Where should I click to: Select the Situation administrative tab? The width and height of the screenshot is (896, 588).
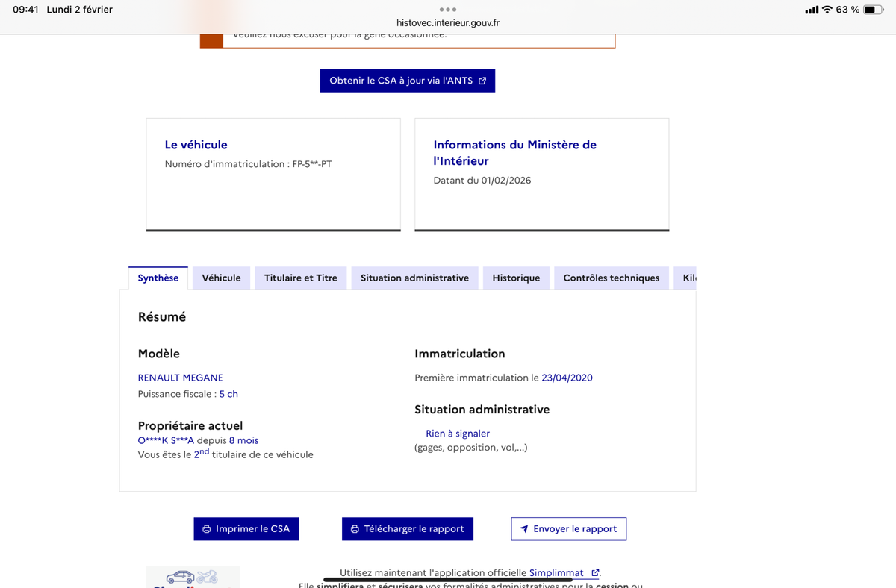414,278
